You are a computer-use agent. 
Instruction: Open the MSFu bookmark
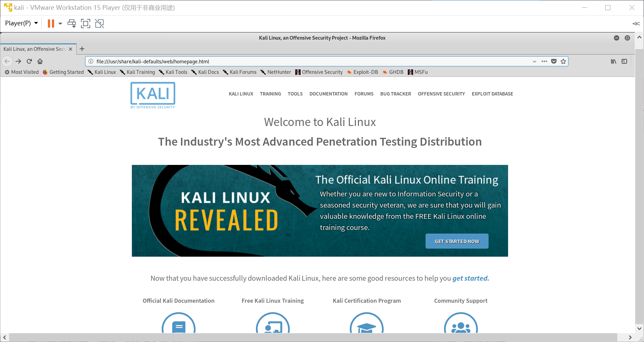[418, 72]
